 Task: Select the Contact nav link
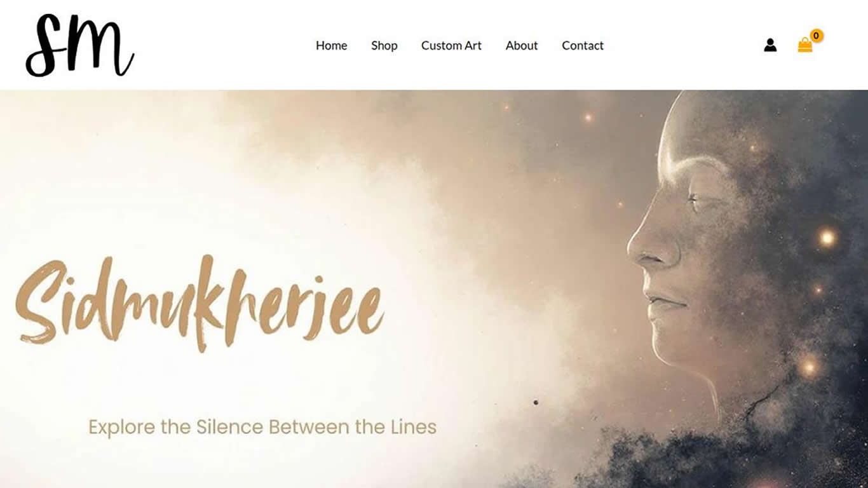[x=583, y=46]
